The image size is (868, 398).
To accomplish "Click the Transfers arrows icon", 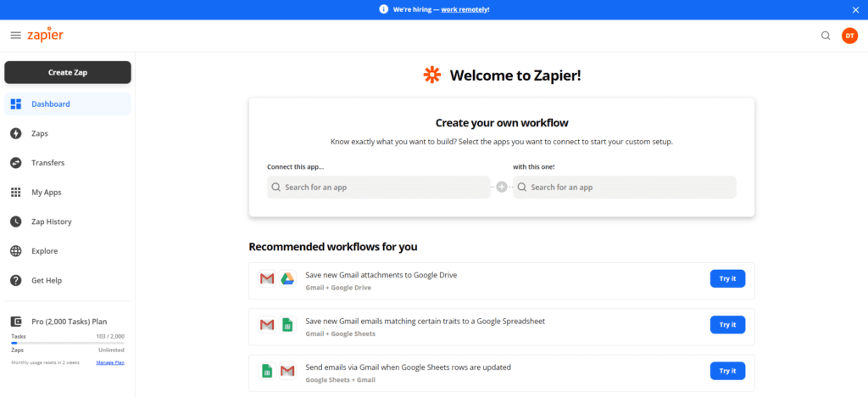I will click(15, 163).
